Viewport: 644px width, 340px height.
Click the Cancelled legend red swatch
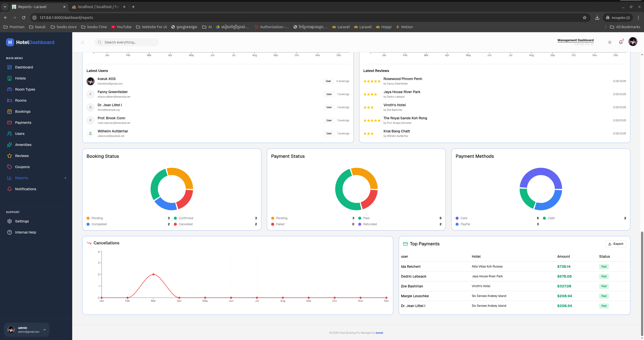175,224
